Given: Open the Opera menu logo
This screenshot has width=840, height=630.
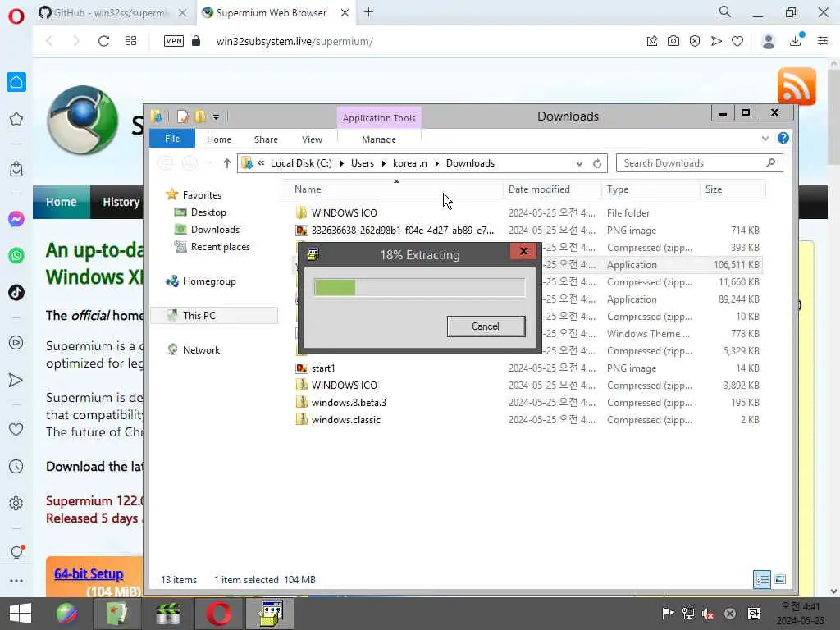Looking at the screenshot, I should 16,16.
